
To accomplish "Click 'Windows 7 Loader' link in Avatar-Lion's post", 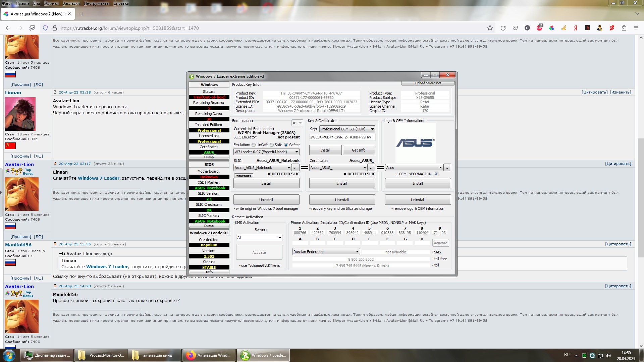I will 98,178.
